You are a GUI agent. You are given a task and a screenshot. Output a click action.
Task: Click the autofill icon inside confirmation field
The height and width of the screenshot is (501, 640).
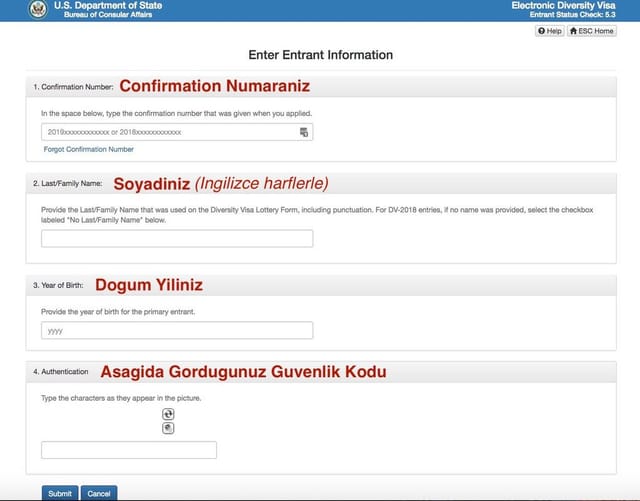[304, 132]
